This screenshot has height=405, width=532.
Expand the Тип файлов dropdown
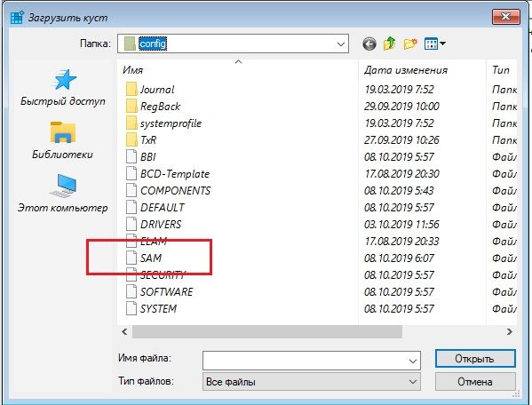point(312,382)
